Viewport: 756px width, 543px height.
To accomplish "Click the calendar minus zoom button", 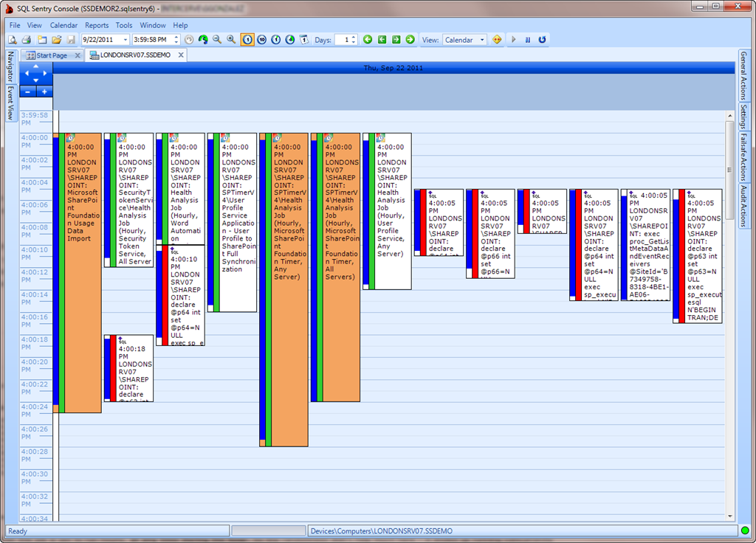I will tap(28, 91).
